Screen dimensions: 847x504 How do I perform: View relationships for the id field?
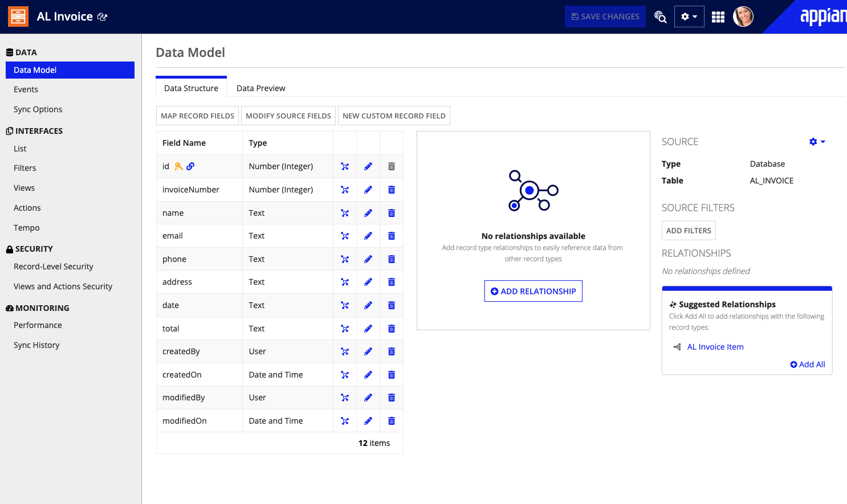coord(345,166)
